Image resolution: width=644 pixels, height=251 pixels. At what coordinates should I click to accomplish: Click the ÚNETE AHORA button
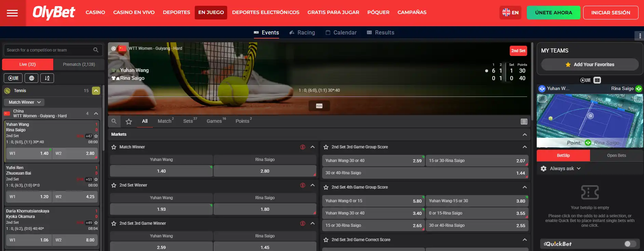point(553,13)
